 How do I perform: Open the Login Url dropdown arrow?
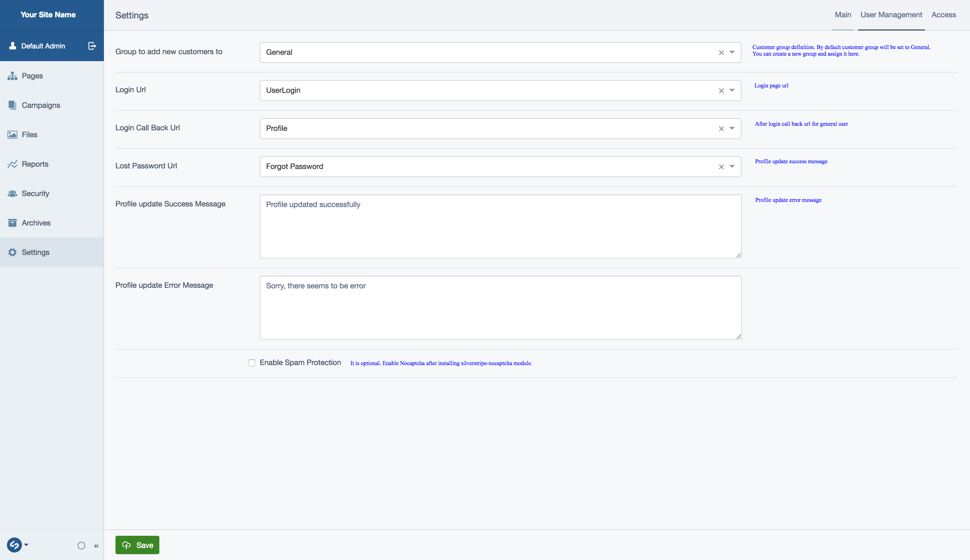coord(732,90)
